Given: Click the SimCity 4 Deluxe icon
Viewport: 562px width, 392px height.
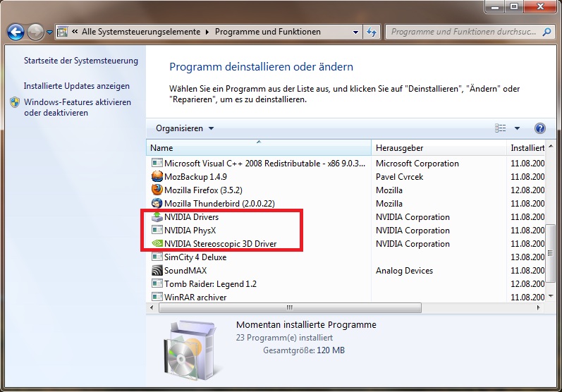Looking at the screenshot, I should [x=157, y=257].
